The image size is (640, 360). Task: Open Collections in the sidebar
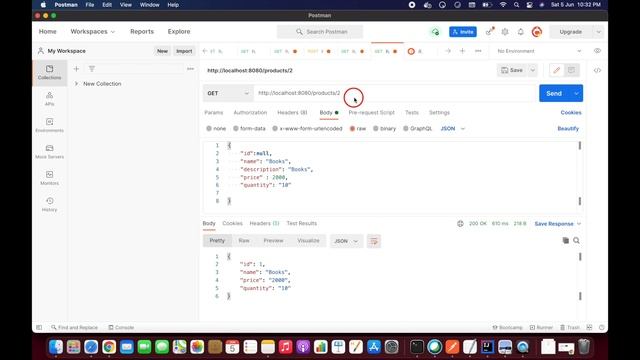(x=49, y=72)
